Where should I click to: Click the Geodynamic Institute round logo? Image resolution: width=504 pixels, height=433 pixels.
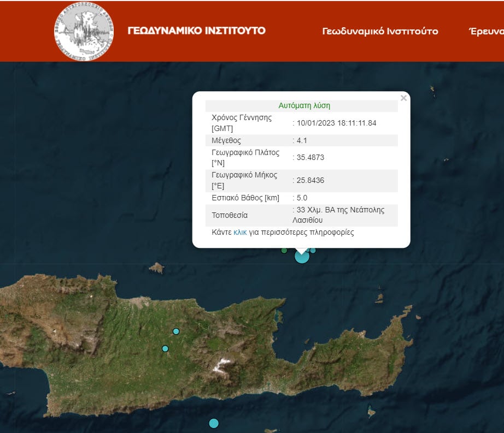tap(84, 31)
